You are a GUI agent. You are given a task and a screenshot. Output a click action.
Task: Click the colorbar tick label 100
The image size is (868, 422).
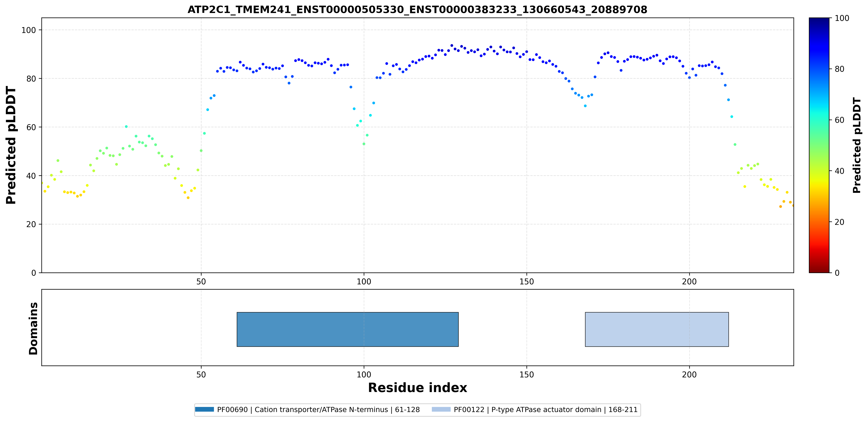pos(842,18)
